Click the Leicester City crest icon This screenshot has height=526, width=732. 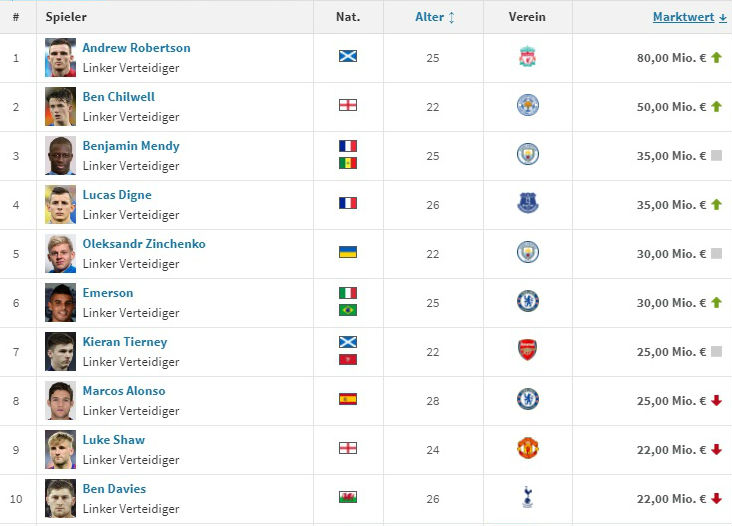(527, 106)
